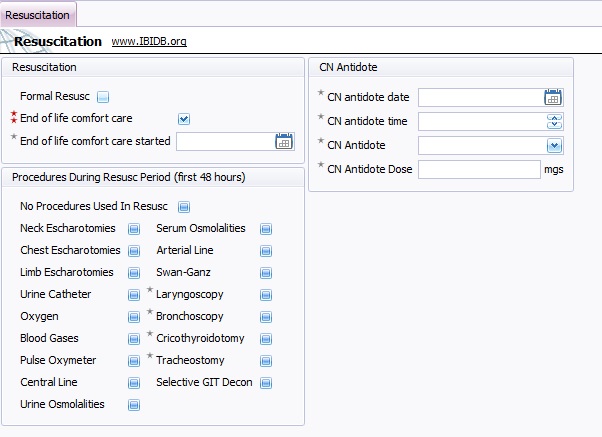Image resolution: width=602 pixels, height=437 pixels.
Task: Tick No Procedures Used In Resusc
Action: point(183,207)
